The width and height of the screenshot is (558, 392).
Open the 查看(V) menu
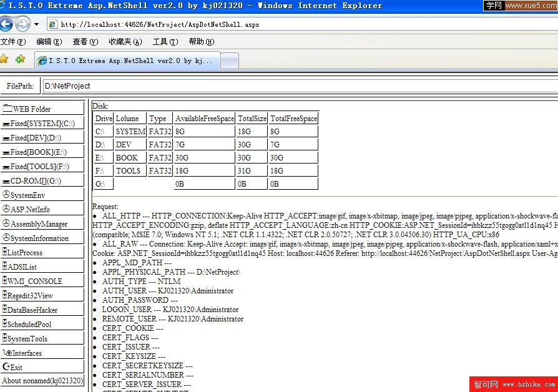point(86,42)
